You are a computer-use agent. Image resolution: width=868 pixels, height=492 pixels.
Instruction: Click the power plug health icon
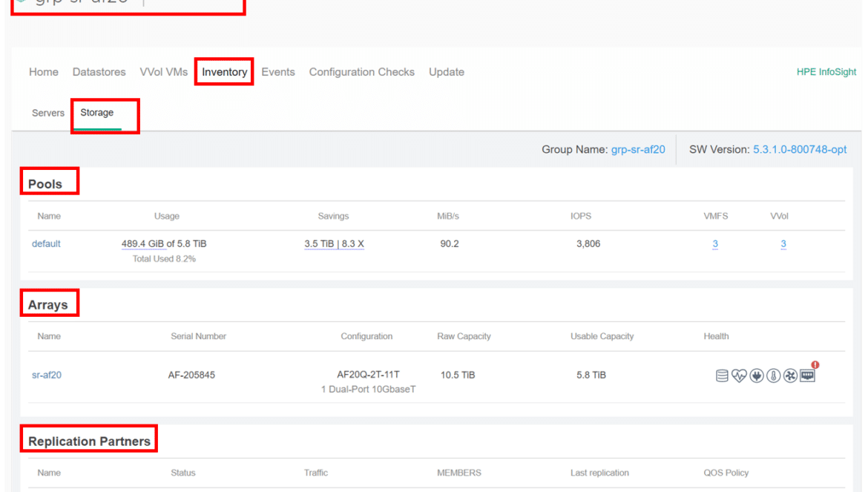757,375
